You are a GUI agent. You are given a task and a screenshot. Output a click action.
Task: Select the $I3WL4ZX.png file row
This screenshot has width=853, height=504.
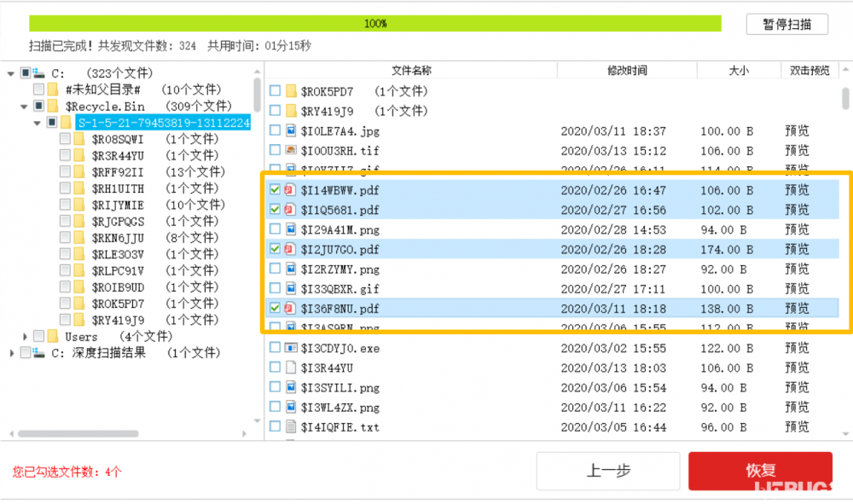[x=552, y=408]
